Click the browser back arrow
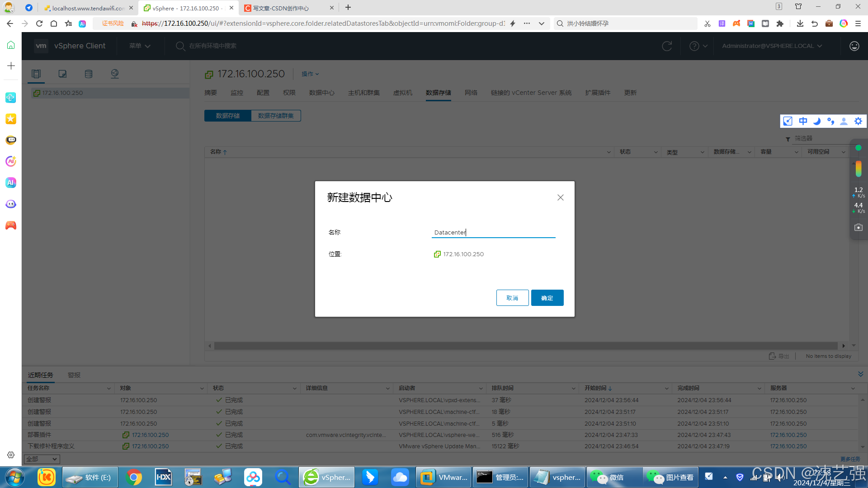Image resolution: width=868 pixels, height=488 pixels. pos(10,23)
